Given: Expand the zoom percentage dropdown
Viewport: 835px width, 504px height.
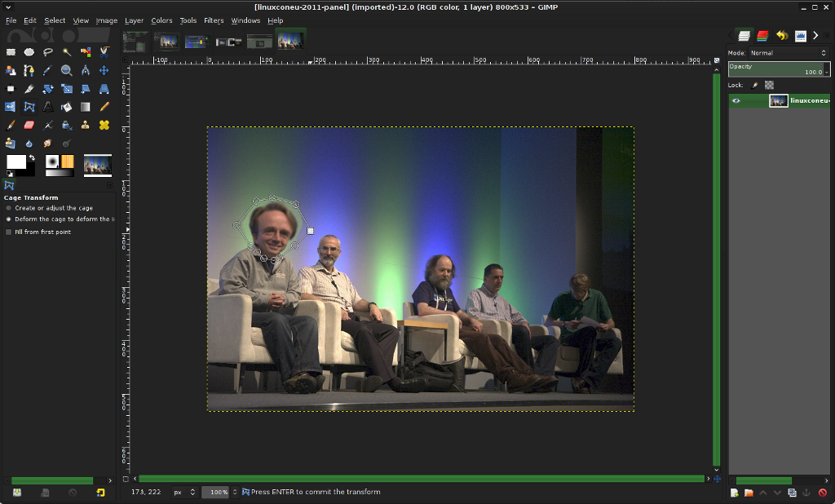Looking at the screenshot, I should (x=234, y=492).
